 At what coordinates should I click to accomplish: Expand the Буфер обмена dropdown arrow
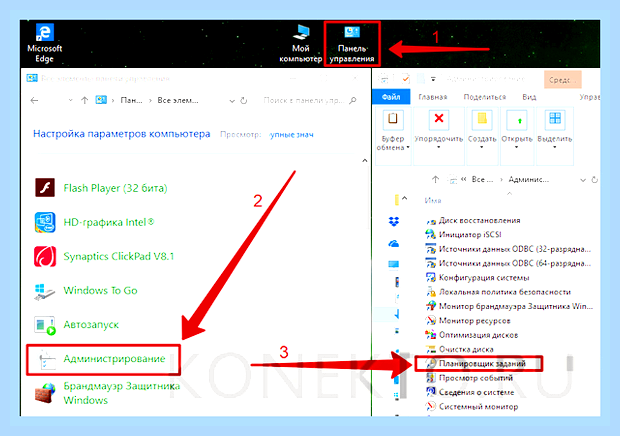[x=408, y=148]
